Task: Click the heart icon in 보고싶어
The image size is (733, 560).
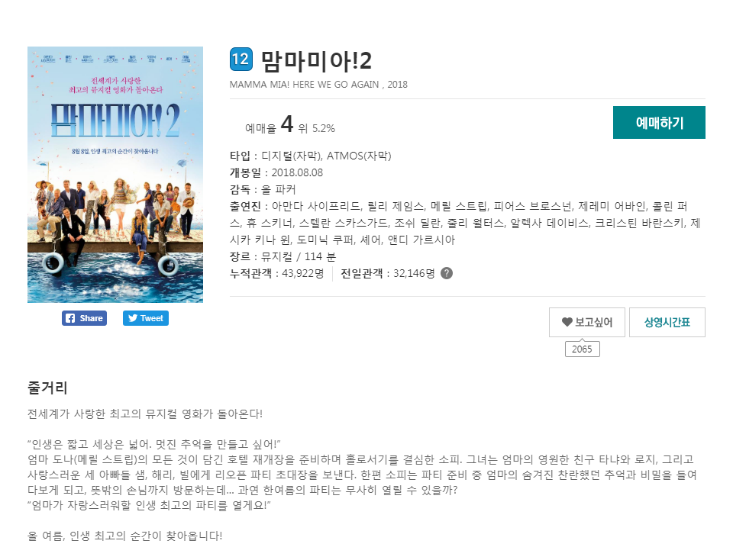Action: (567, 322)
